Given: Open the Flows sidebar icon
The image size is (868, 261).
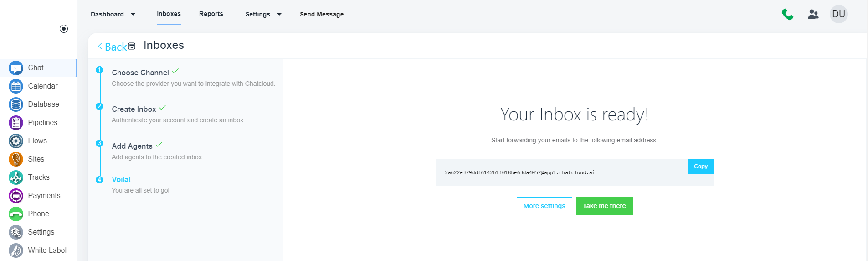Looking at the screenshot, I should point(16,141).
